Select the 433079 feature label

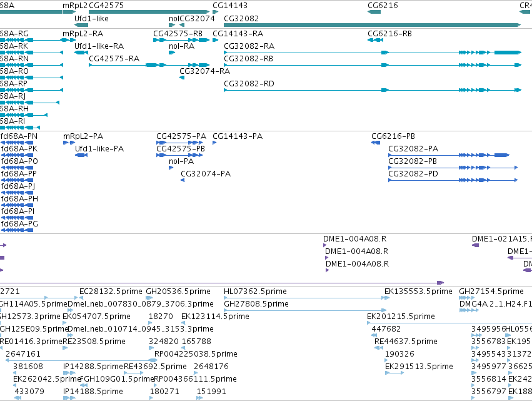29,392
